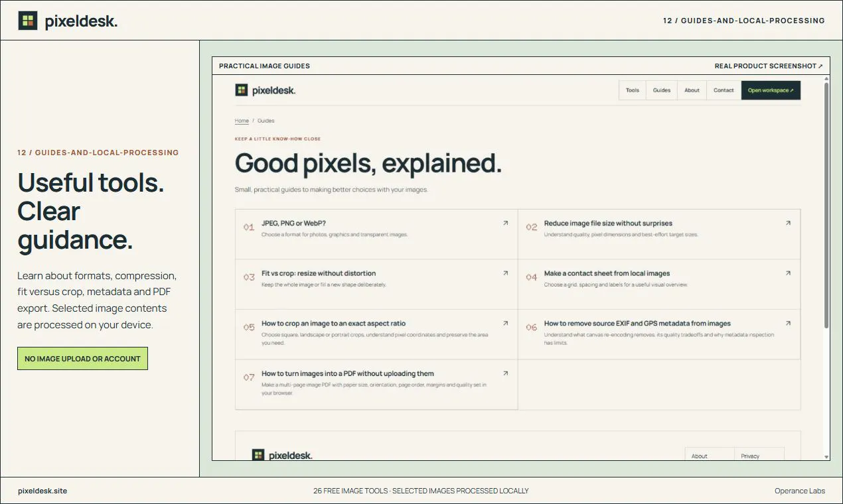
Task: Click the Home breadcrumb link
Action: [x=242, y=121]
